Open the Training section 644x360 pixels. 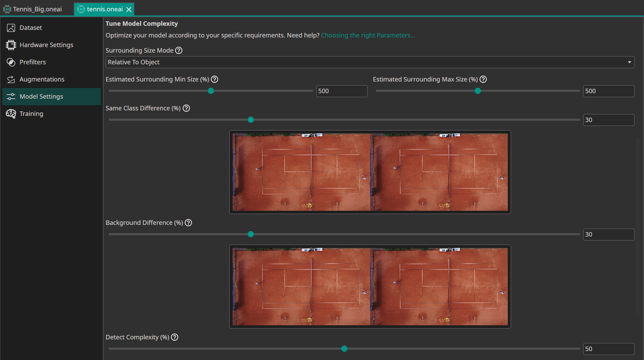coord(31,113)
